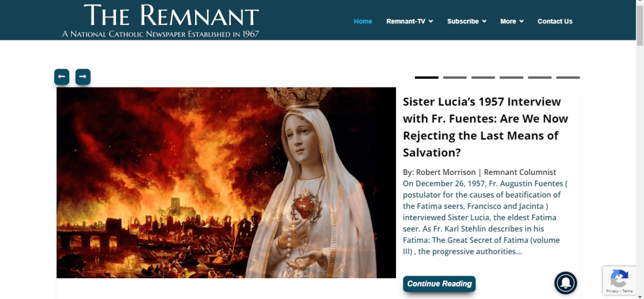Image resolution: width=644 pixels, height=299 pixels.
Task: Click the next slide arrow button
Action: click(83, 77)
